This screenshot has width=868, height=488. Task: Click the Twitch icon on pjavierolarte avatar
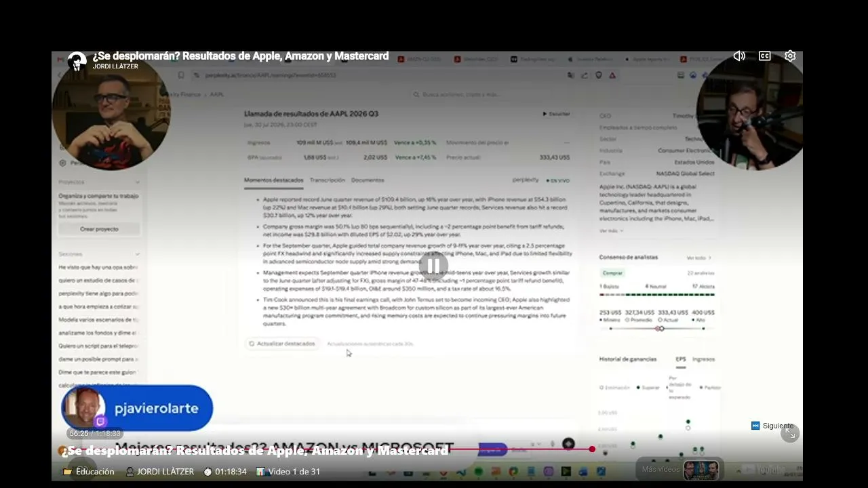pyautogui.click(x=100, y=422)
